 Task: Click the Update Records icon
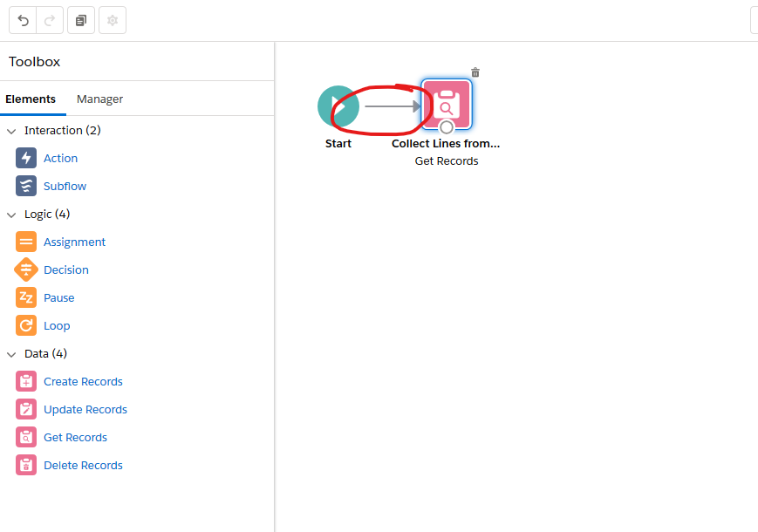tap(26, 409)
